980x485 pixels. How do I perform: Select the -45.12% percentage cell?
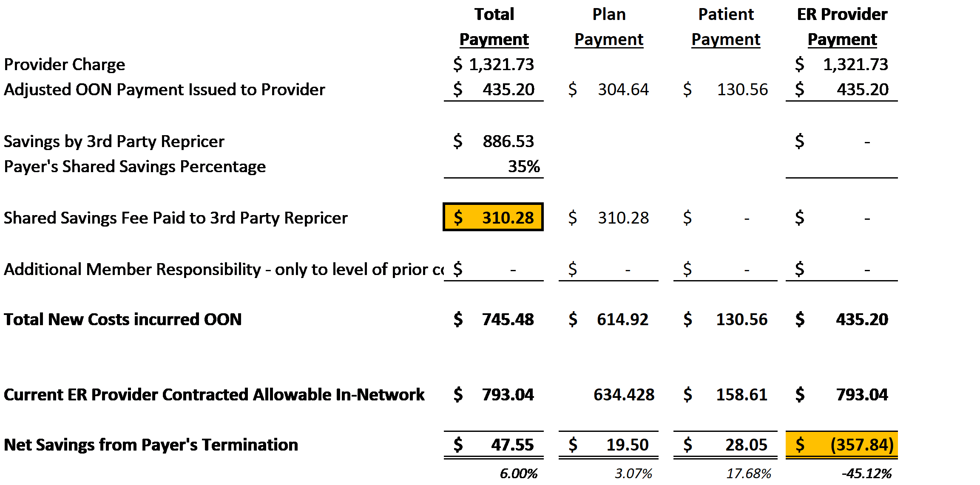tap(866, 473)
